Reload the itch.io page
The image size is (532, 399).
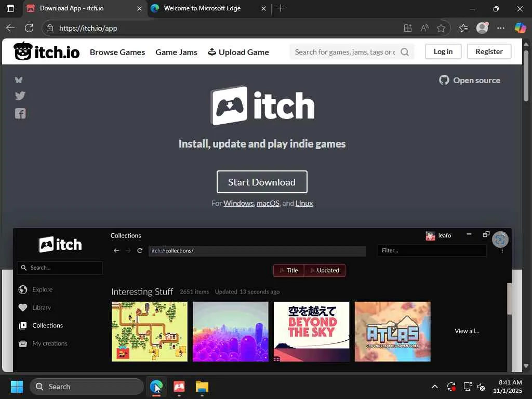coord(29,28)
